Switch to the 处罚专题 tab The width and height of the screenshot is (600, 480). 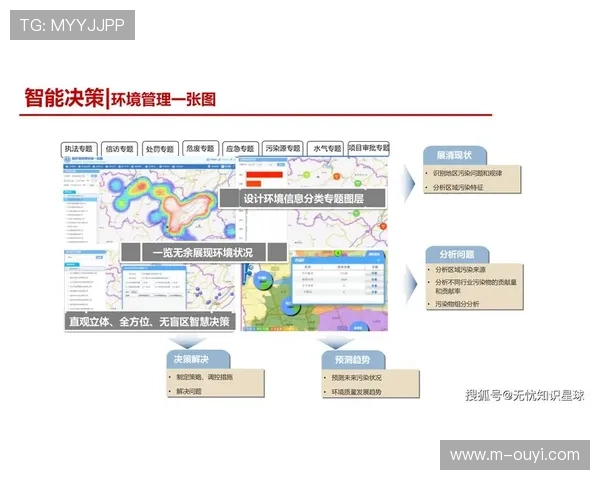click(x=160, y=149)
